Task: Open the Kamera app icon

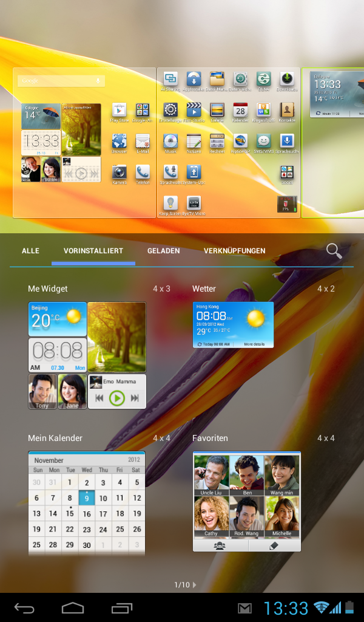Action: coord(119,173)
